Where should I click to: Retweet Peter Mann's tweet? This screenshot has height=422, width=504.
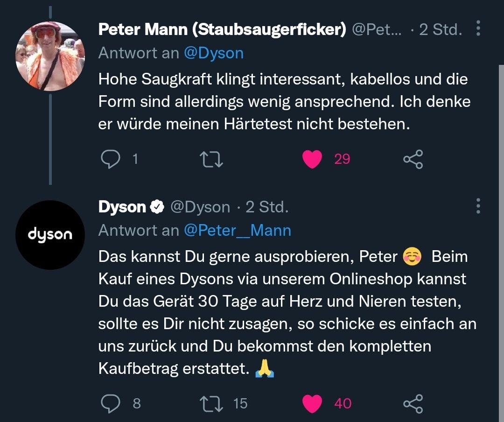pos(211,160)
